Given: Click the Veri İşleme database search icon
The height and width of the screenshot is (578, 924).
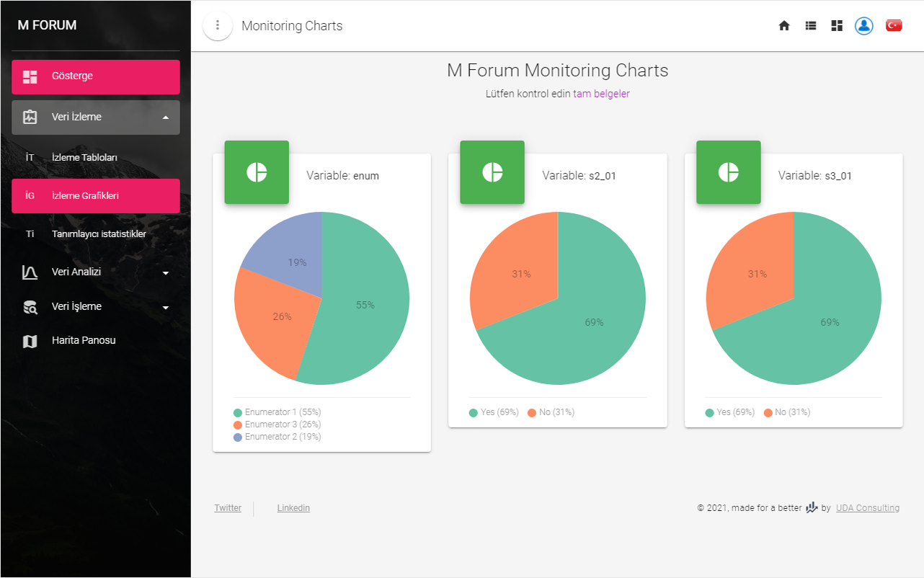Looking at the screenshot, I should tap(30, 307).
